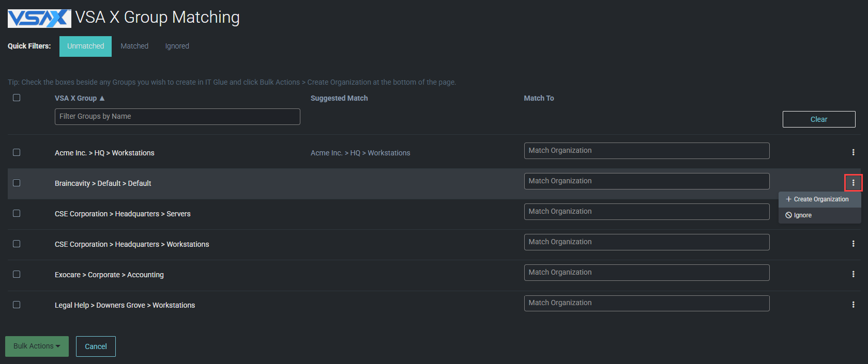Open the kebab menu for Acme Inc. row

click(x=853, y=152)
